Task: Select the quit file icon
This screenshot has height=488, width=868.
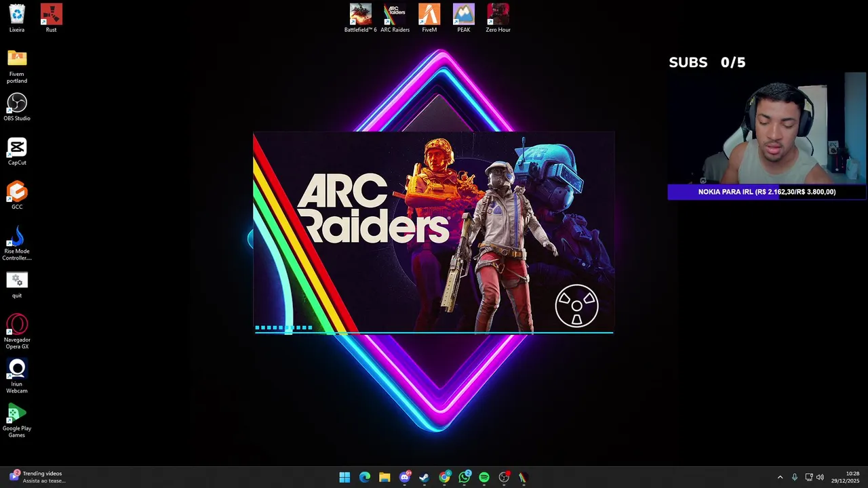Action: pyautogui.click(x=17, y=284)
